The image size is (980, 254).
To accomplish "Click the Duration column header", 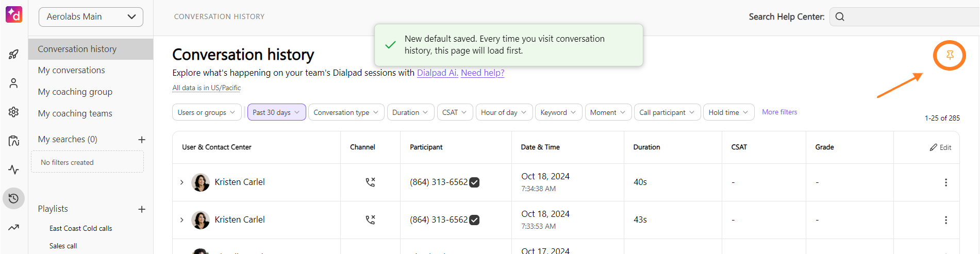I will (646, 147).
